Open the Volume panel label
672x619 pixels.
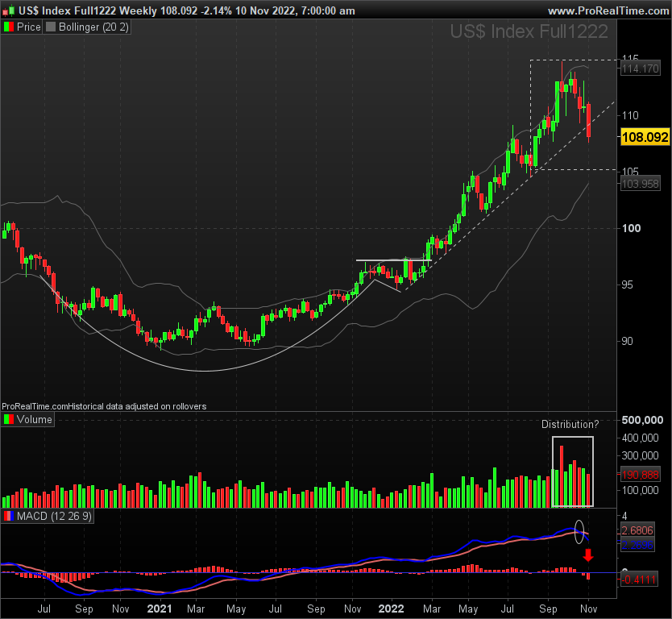35,419
